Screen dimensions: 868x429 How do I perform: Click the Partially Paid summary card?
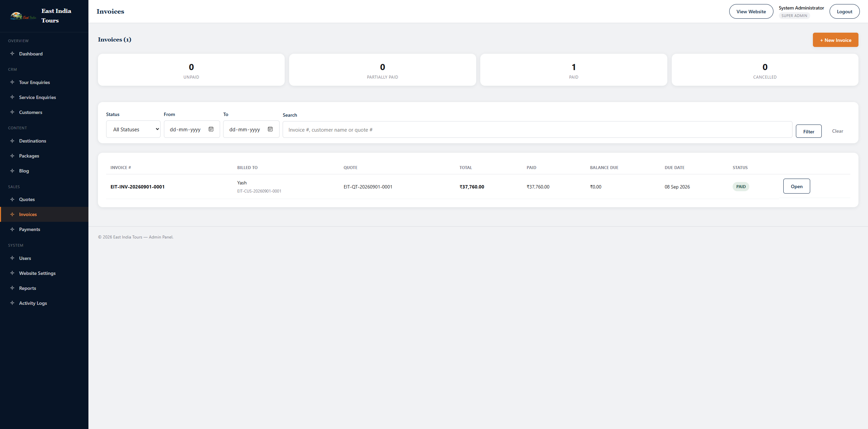(x=382, y=70)
